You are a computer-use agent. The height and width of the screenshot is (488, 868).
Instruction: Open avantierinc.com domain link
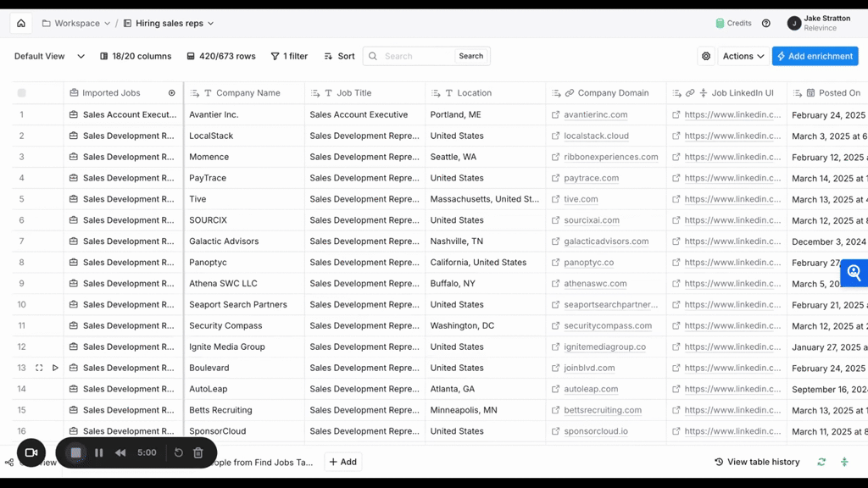point(596,114)
